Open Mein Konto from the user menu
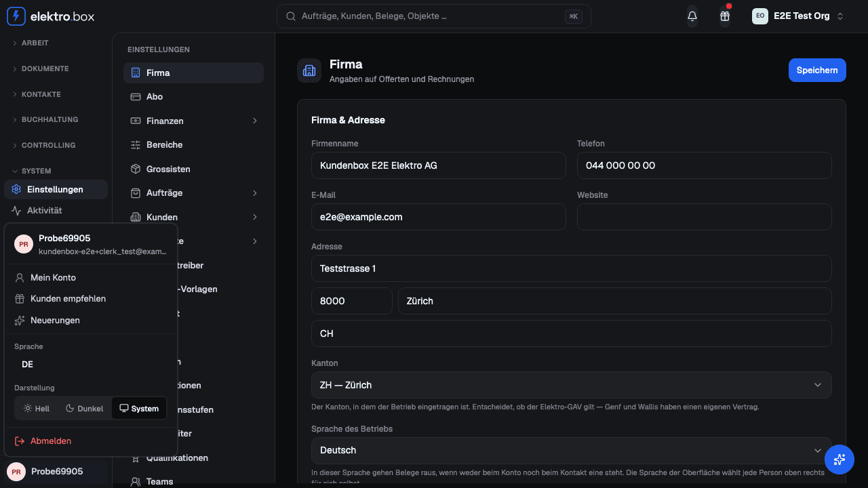 (x=91, y=277)
